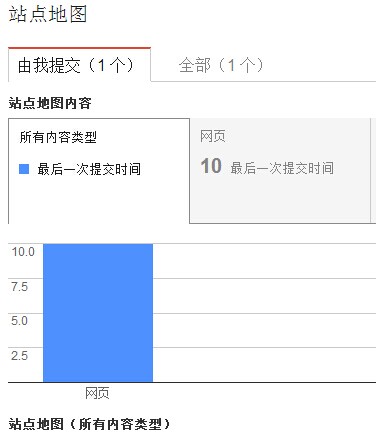
Task: Click the 5.0 axis label
Action: (x=19, y=321)
